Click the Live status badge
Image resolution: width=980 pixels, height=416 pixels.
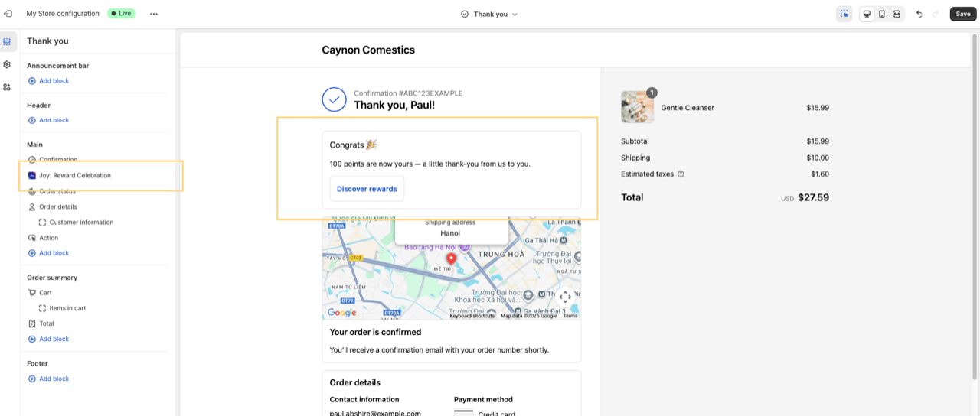(x=121, y=14)
